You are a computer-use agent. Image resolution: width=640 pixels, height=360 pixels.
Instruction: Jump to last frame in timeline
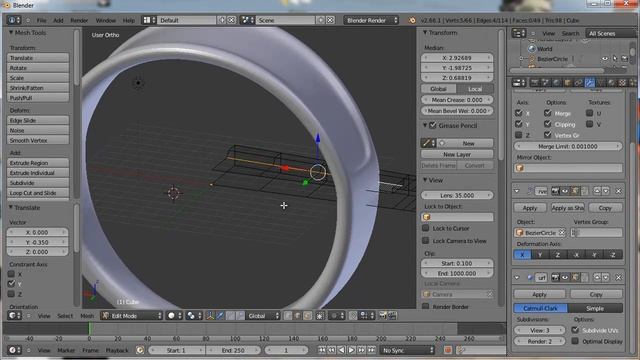(371, 350)
